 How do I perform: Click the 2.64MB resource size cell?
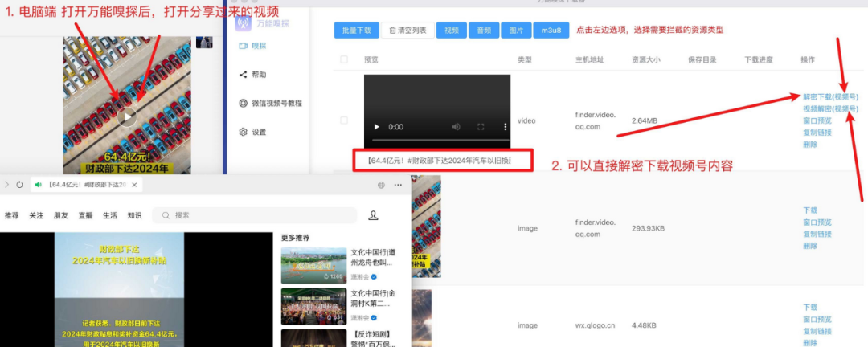(645, 120)
